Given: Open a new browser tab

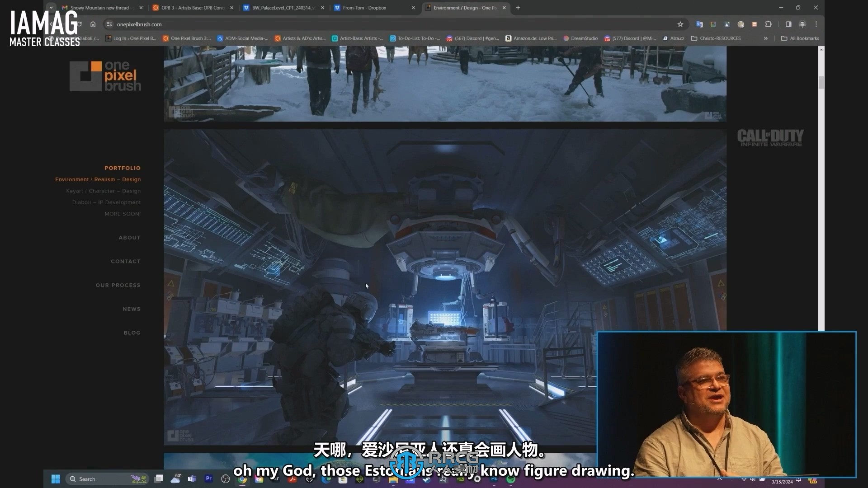Looking at the screenshot, I should (x=518, y=8).
